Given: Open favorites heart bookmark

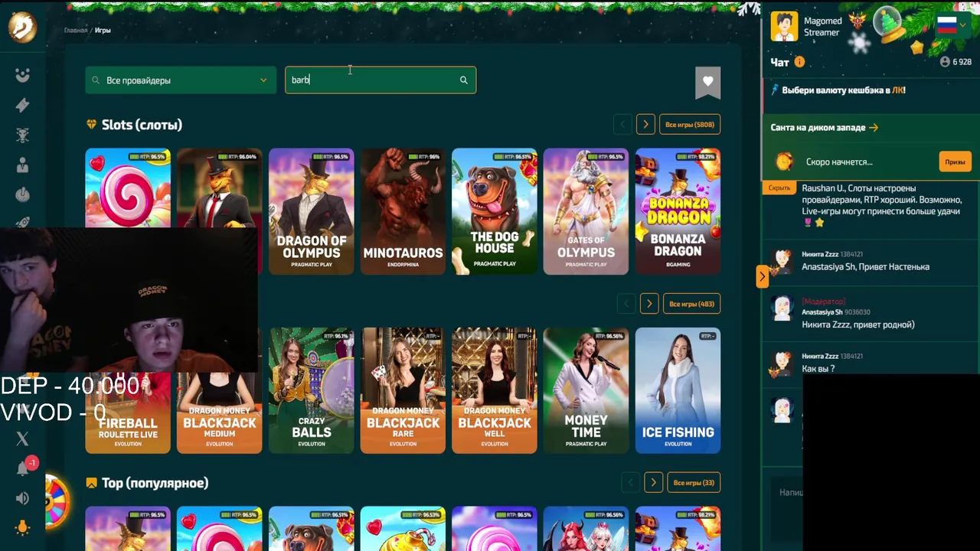Looking at the screenshot, I should (707, 82).
